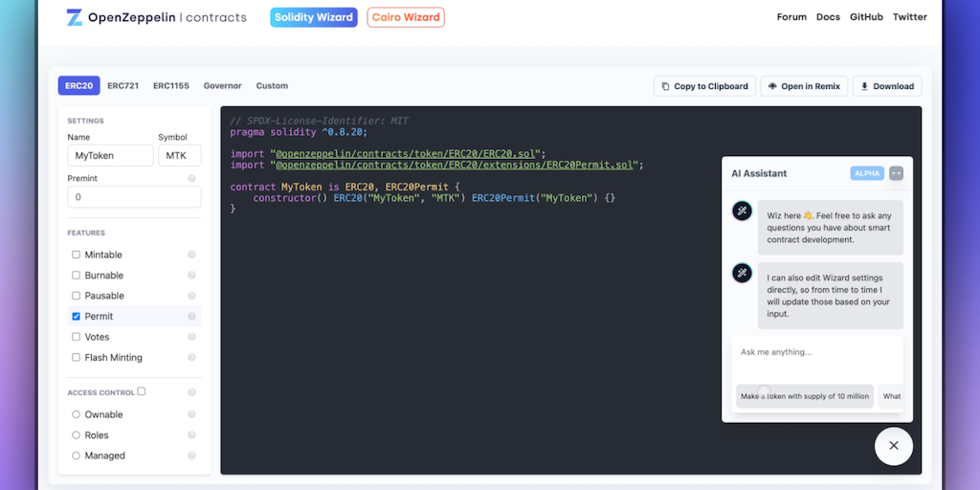Image resolution: width=980 pixels, height=490 pixels.
Task: Switch to the ERC1155 tab
Action: point(171,85)
